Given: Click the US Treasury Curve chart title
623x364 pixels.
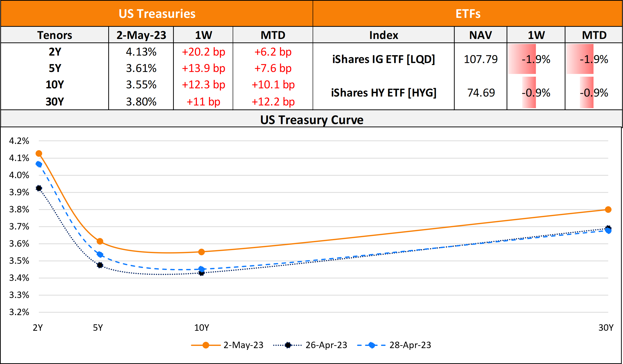Looking at the screenshot, I should coord(312,120).
